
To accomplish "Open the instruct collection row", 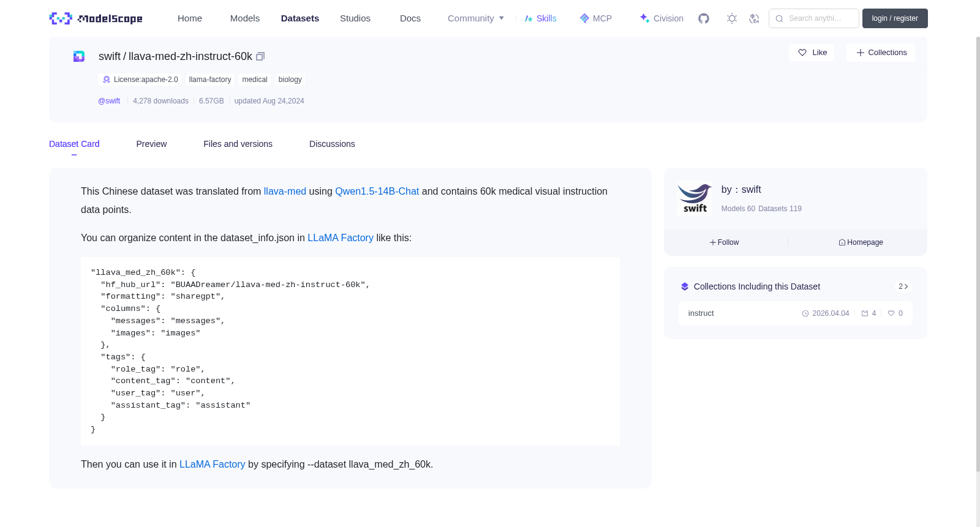I will coord(795,313).
